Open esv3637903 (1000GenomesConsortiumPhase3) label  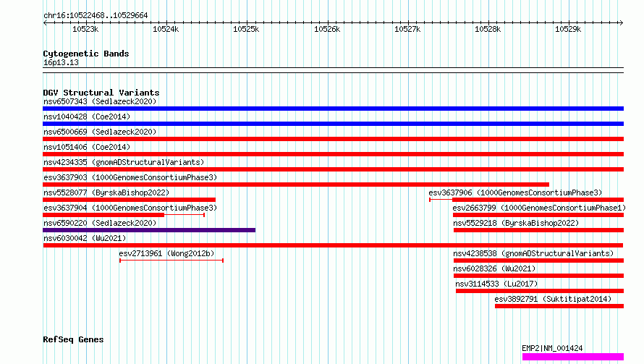pyautogui.click(x=130, y=177)
